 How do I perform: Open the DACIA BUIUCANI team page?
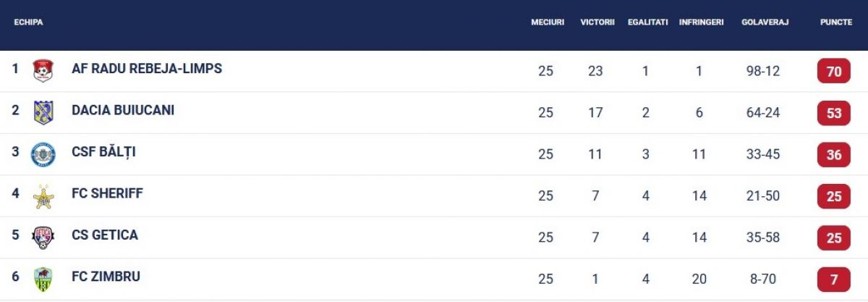coord(123,110)
